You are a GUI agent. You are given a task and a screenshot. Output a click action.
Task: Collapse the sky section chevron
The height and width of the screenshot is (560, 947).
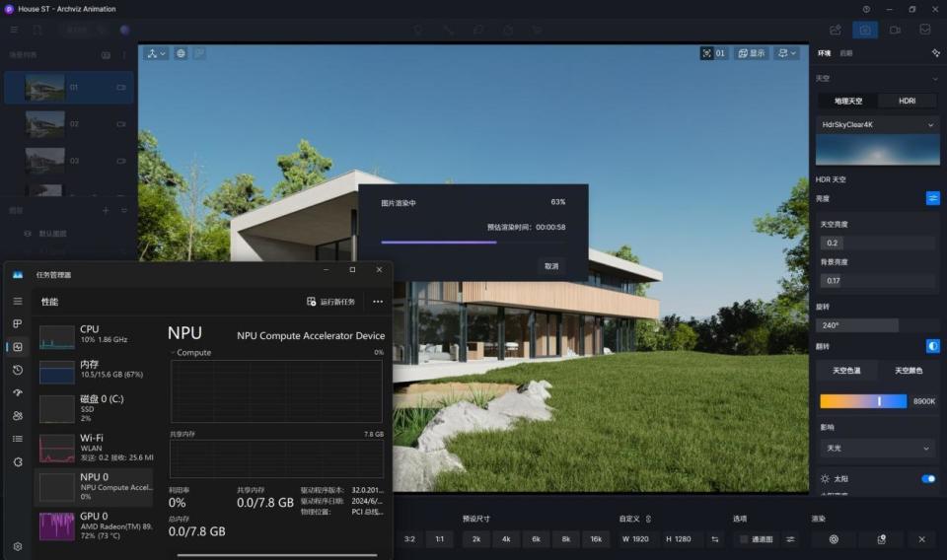935,79
